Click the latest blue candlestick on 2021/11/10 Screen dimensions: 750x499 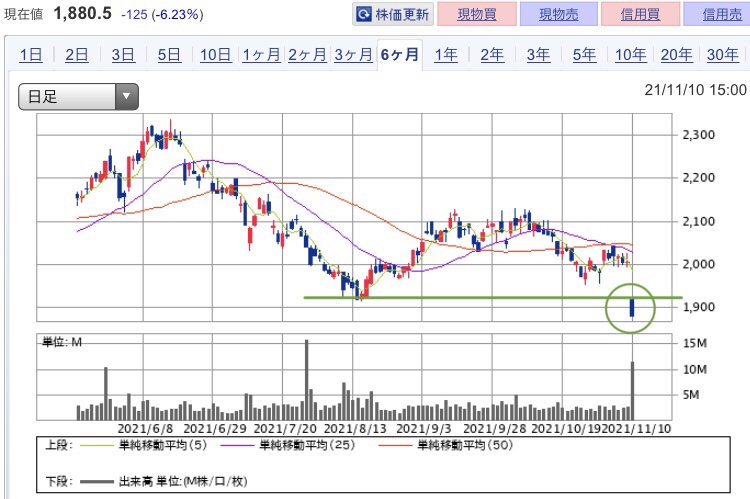click(632, 308)
